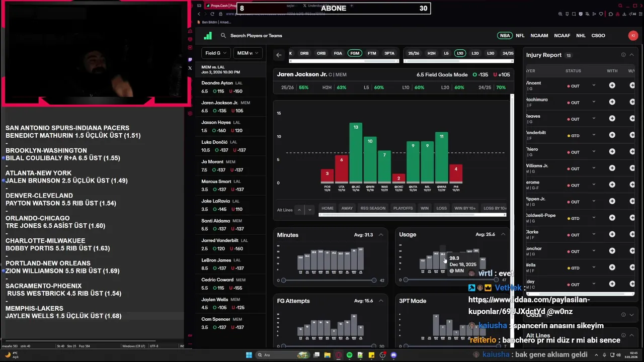The image size is (644, 362).
Task: Select the FGM stat filter
Action: pos(355,53)
